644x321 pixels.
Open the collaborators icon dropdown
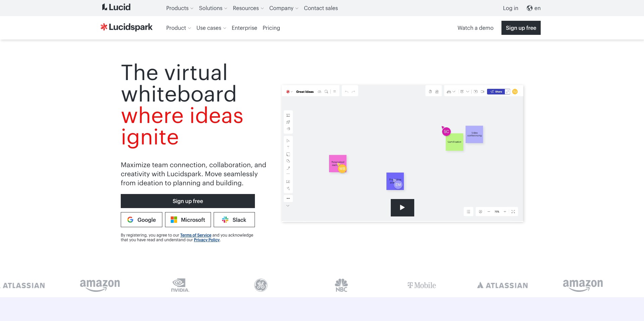tap(451, 91)
